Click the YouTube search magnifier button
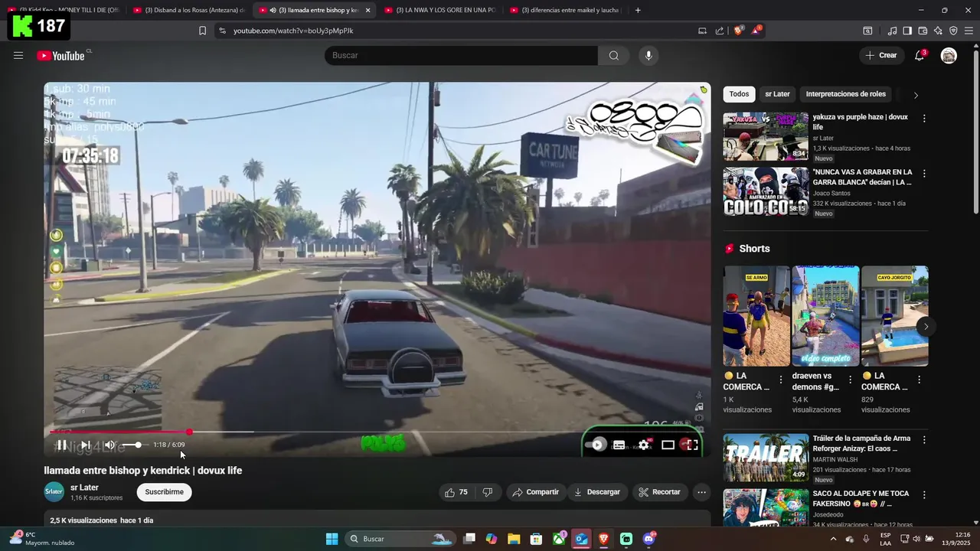The width and height of the screenshot is (980, 551). tap(614, 55)
